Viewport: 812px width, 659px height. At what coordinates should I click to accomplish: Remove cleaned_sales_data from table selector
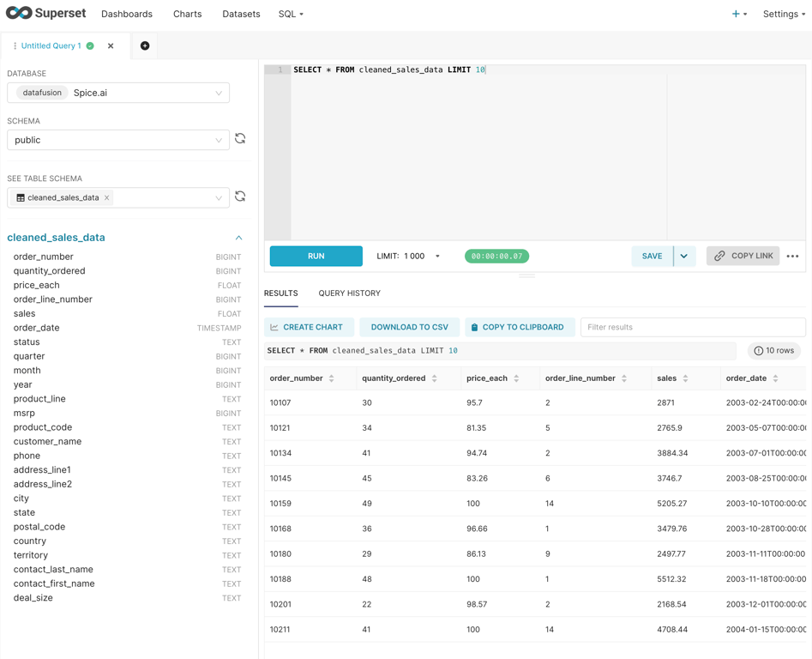coord(106,197)
